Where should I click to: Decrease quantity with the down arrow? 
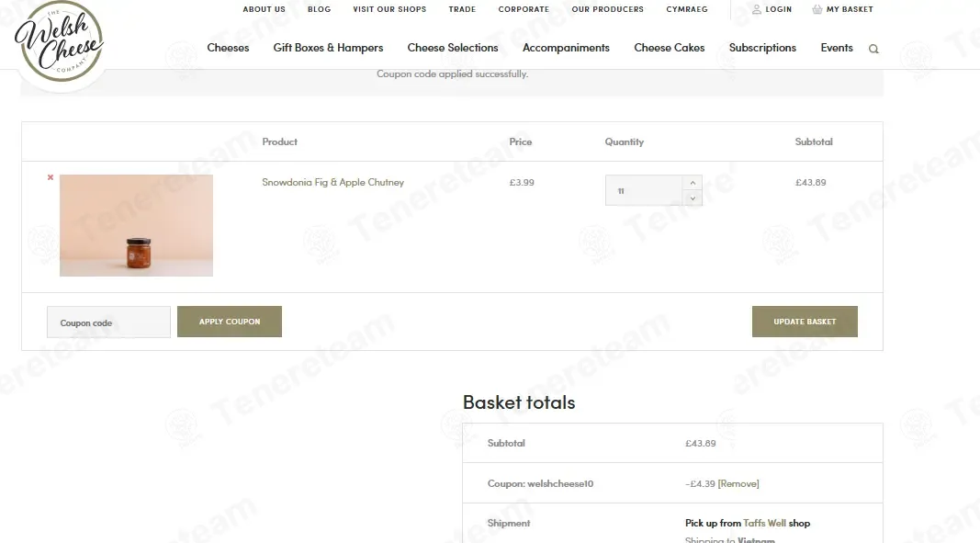point(693,198)
